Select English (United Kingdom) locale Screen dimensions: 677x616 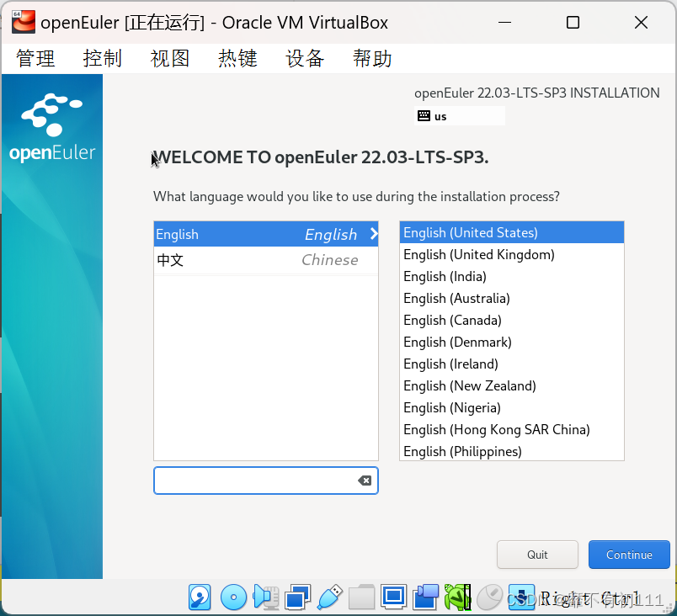[x=512, y=254]
